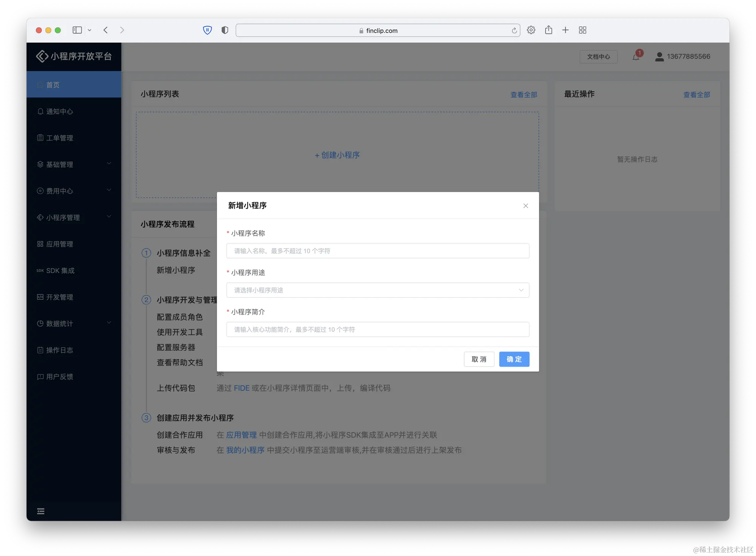Click the 小程序简介 input field
The image size is (756, 556).
point(378,329)
